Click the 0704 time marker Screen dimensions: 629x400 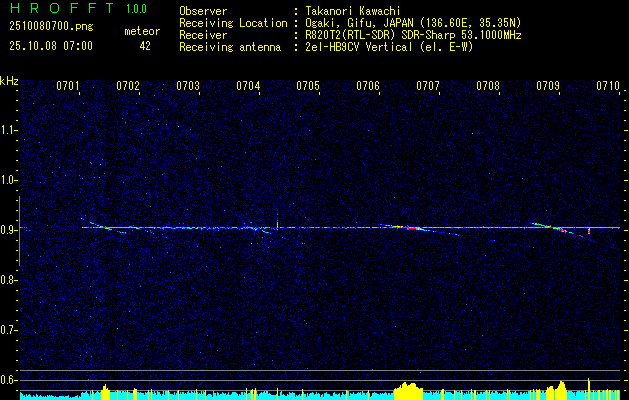[248, 86]
